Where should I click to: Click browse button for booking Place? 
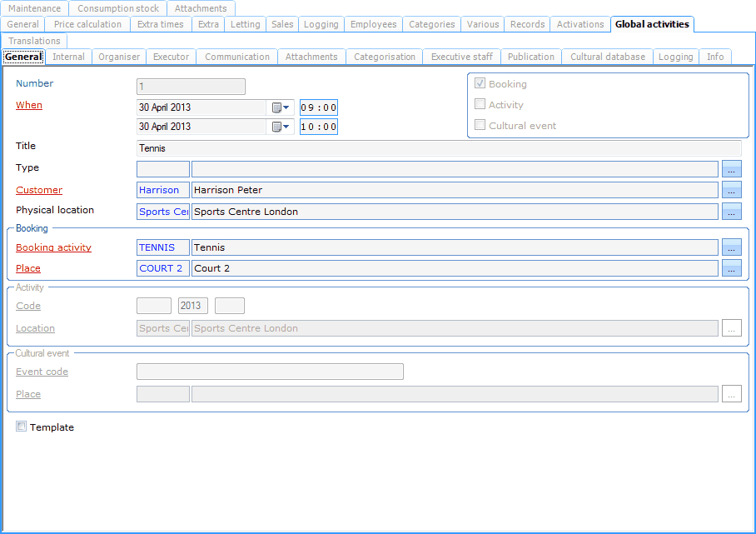point(731,268)
